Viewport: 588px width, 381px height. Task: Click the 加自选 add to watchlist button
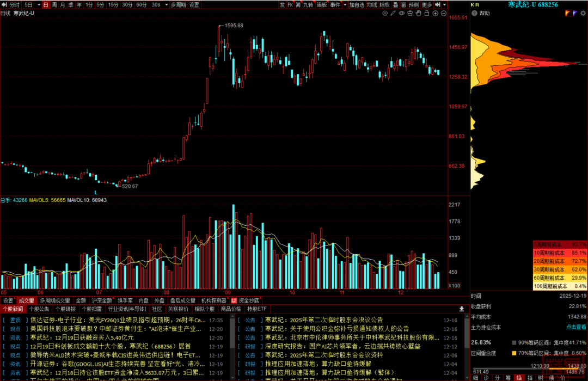pyautogui.click(x=357, y=4)
